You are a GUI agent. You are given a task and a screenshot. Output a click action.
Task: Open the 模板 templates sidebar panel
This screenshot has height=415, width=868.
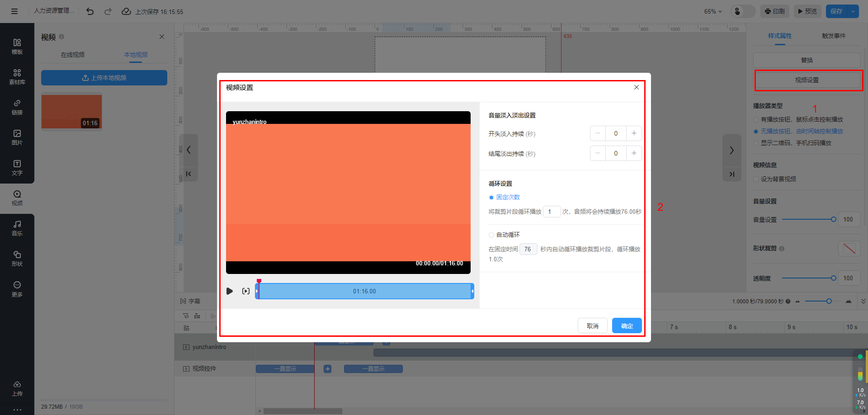[x=17, y=46]
